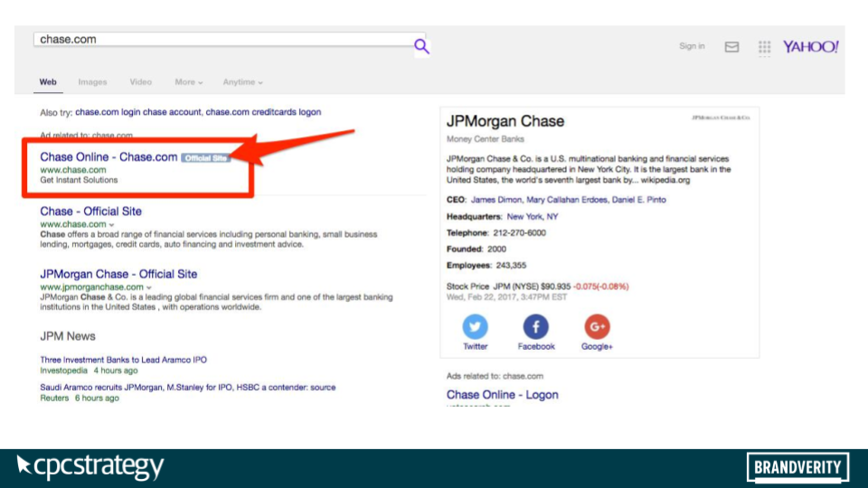Click Stock Price JPM (NYSE) $90.935 text
Image resolution: width=868 pixels, height=488 pixels.
click(508, 286)
